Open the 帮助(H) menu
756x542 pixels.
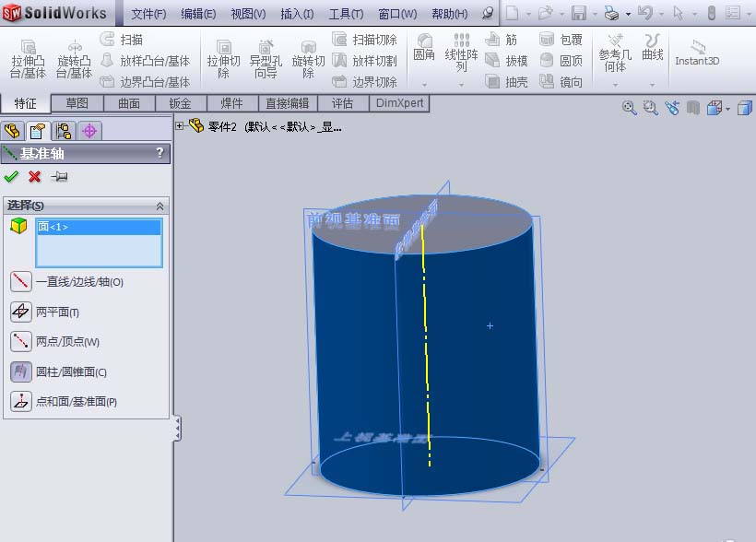coord(449,14)
